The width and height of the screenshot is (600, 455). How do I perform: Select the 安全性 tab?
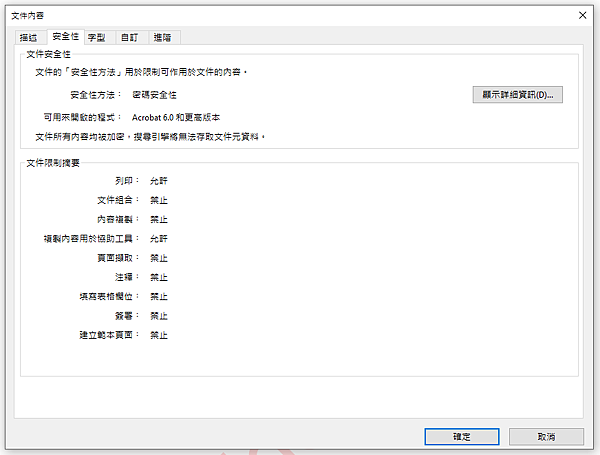tap(66, 36)
